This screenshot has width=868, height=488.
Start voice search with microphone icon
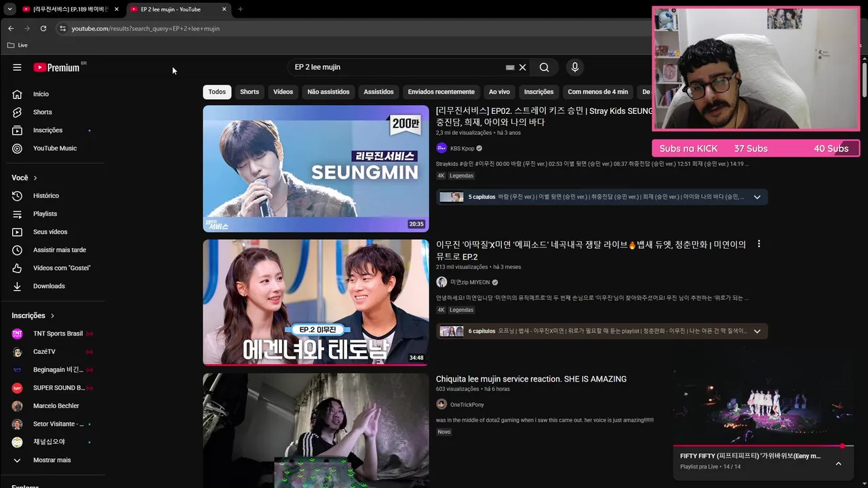[575, 67]
